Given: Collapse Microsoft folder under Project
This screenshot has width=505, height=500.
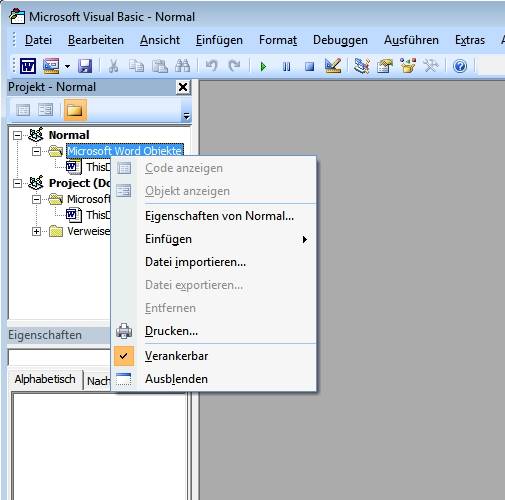Looking at the screenshot, I should coord(36,199).
